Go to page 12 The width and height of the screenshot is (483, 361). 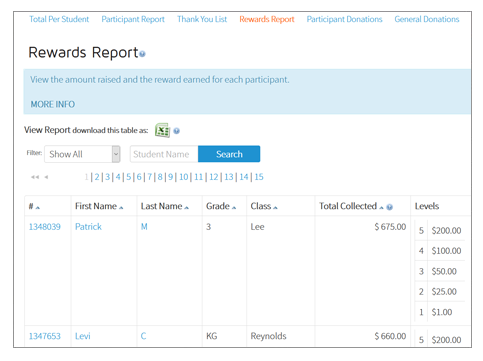coord(214,177)
